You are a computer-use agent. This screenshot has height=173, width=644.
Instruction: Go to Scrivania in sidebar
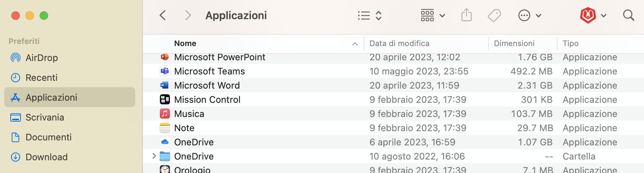45,117
